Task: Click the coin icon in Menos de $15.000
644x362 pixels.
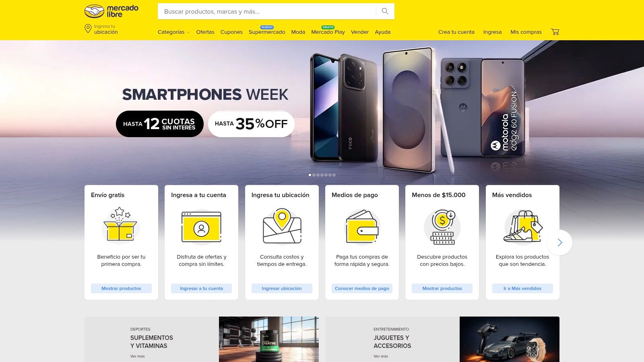Action: click(442, 227)
